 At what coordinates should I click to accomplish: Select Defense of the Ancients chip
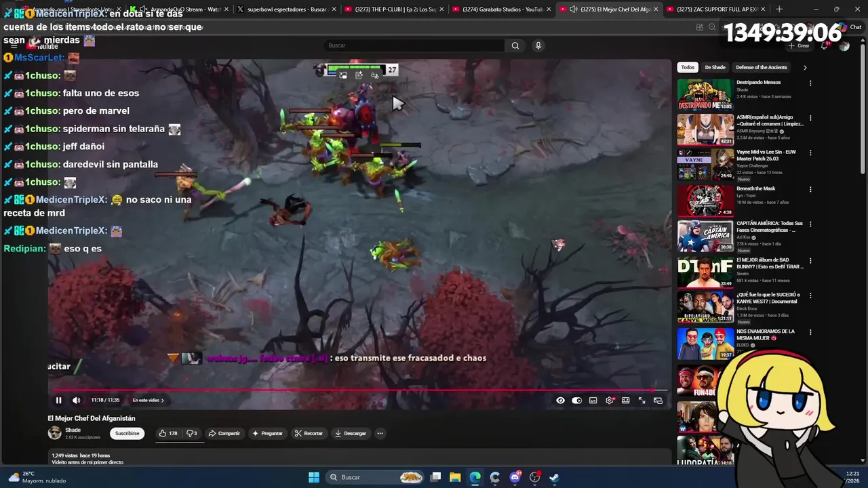(x=762, y=67)
